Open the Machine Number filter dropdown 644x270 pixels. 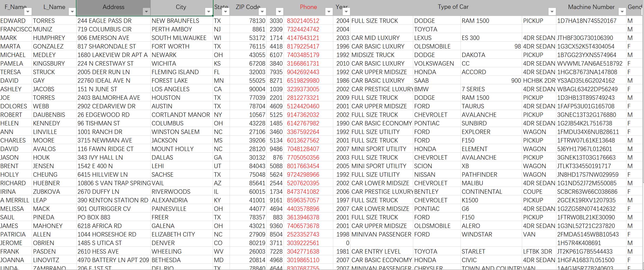[x=622, y=12]
